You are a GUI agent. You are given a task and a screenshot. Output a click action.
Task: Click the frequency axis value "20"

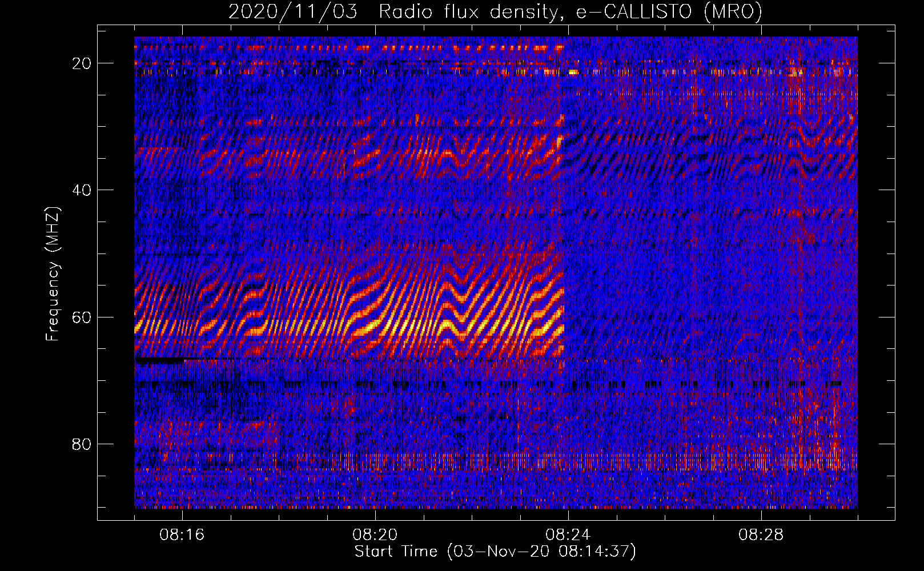pyautogui.click(x=82, y=63)
